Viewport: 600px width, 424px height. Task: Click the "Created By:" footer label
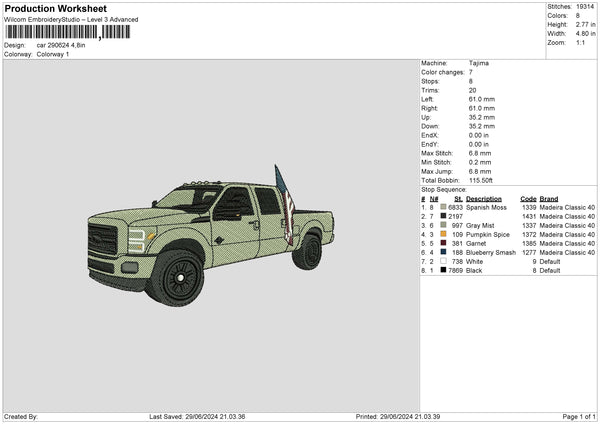(x=21, y=416)
